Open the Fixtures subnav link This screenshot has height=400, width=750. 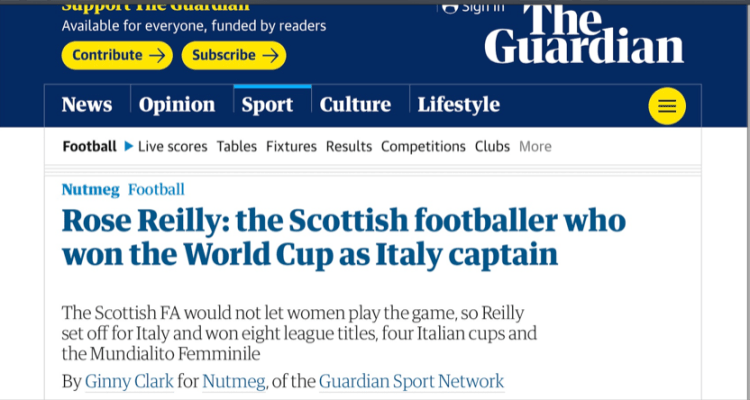click(291, 146)
